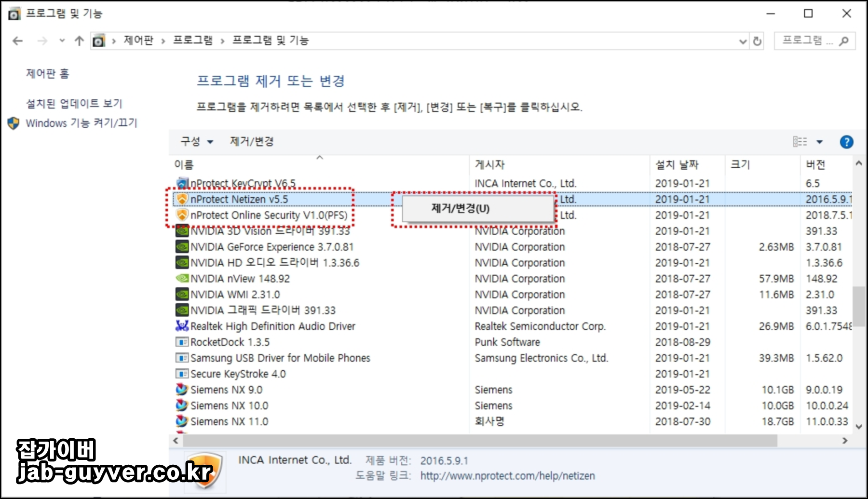Expand the address bar history chevron

(742, 41)
